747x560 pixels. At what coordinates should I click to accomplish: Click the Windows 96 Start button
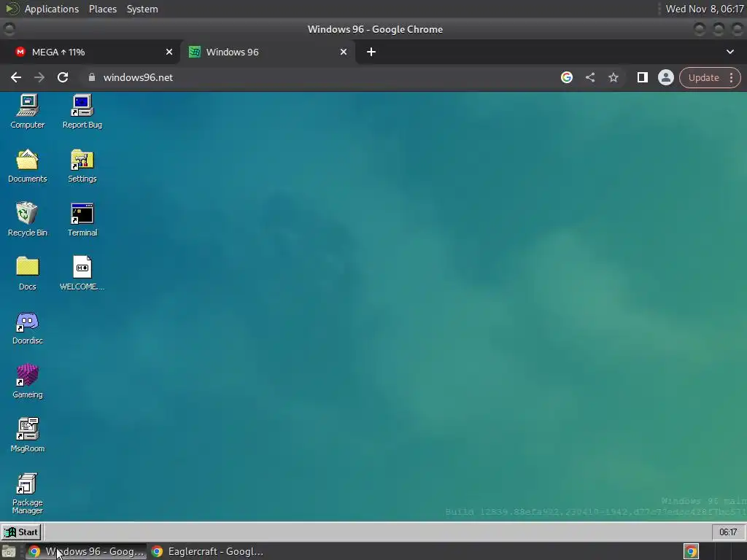point(21,532)
